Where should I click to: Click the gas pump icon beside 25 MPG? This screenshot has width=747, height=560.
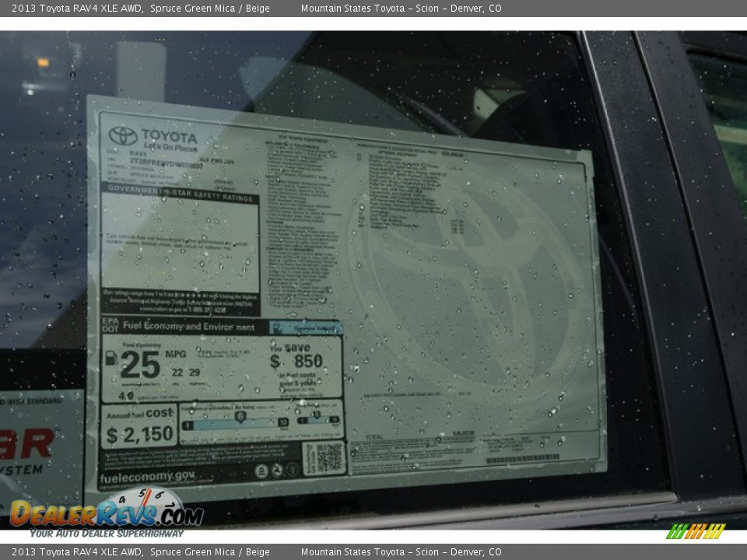tap(110, 358)
